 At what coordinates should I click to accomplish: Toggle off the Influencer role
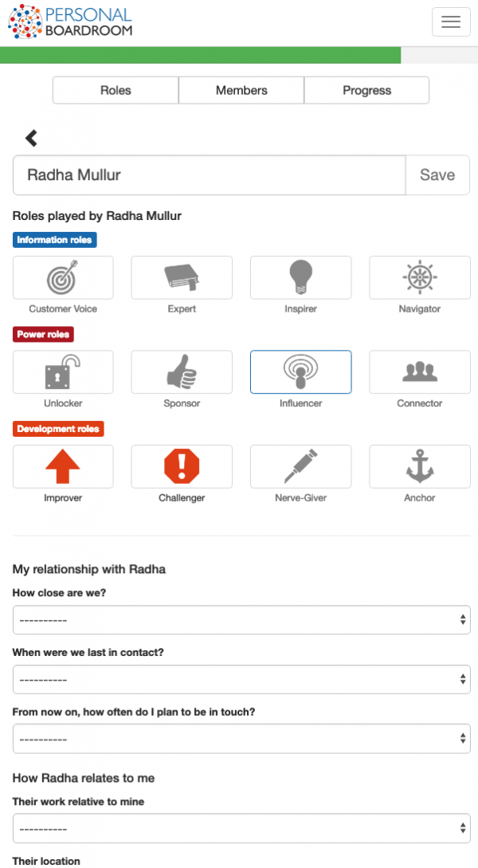(x=300, y=372)
